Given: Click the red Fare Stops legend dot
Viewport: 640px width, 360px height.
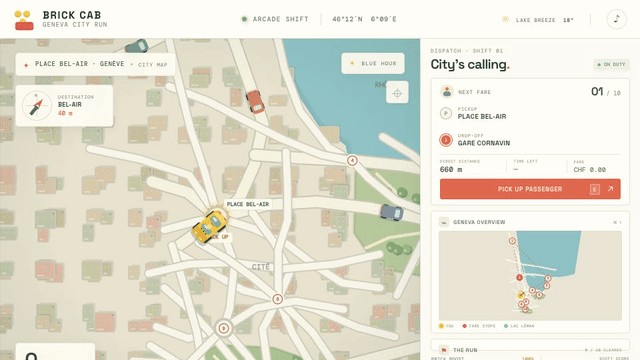Looking at the screenshot, I should pos(464,326).
